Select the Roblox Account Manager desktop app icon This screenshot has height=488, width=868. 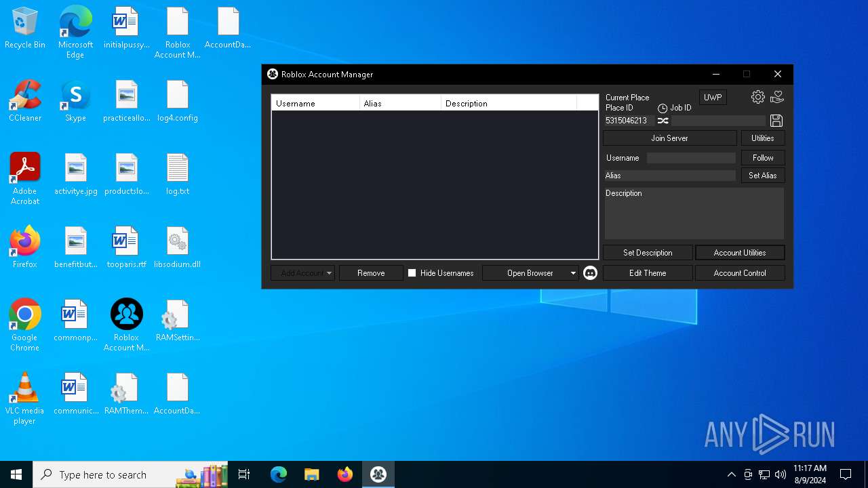(126, 325)
